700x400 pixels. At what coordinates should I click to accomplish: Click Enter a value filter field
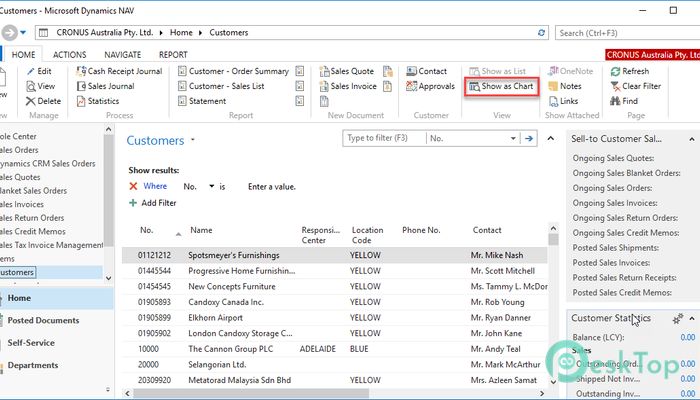[272, 187]
